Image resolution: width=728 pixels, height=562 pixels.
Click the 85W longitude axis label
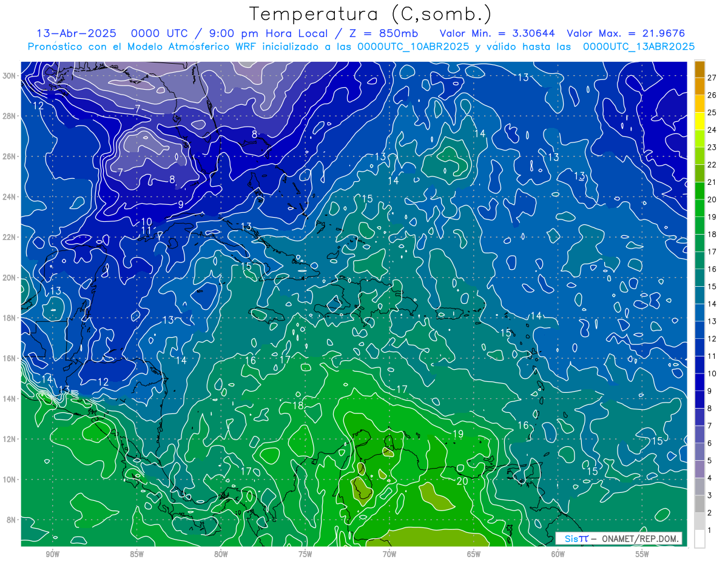[136, 555]
